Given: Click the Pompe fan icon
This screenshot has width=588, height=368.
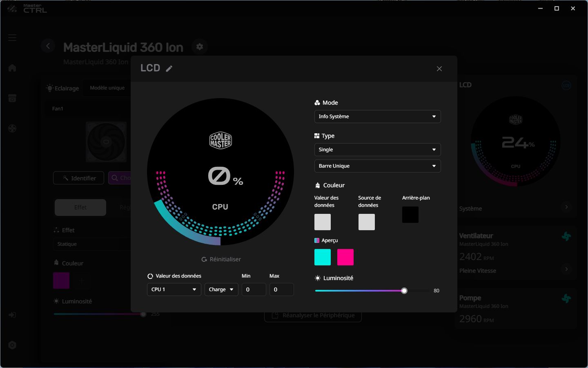Looking at the screenshot, I should click(566, 298).
